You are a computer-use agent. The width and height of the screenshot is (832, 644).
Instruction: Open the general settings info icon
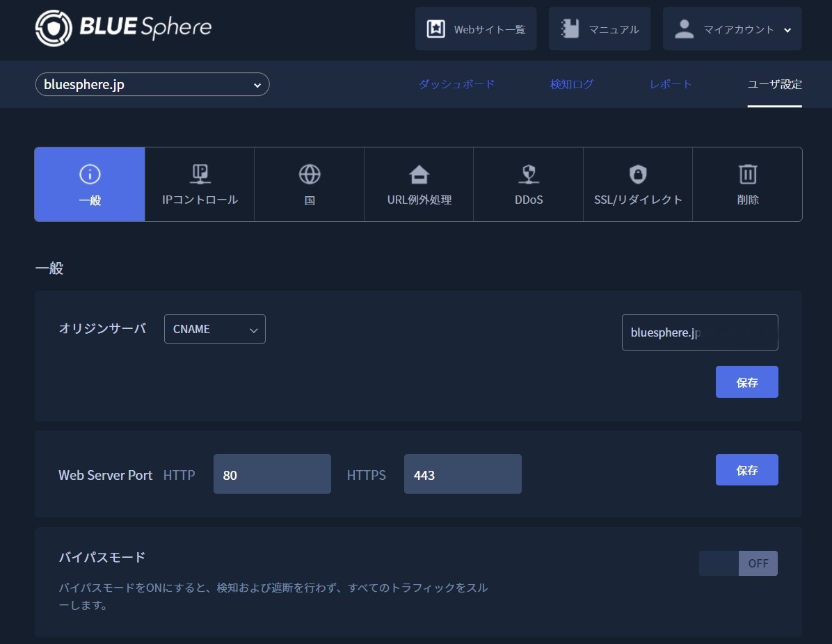[x=90, y=174]
